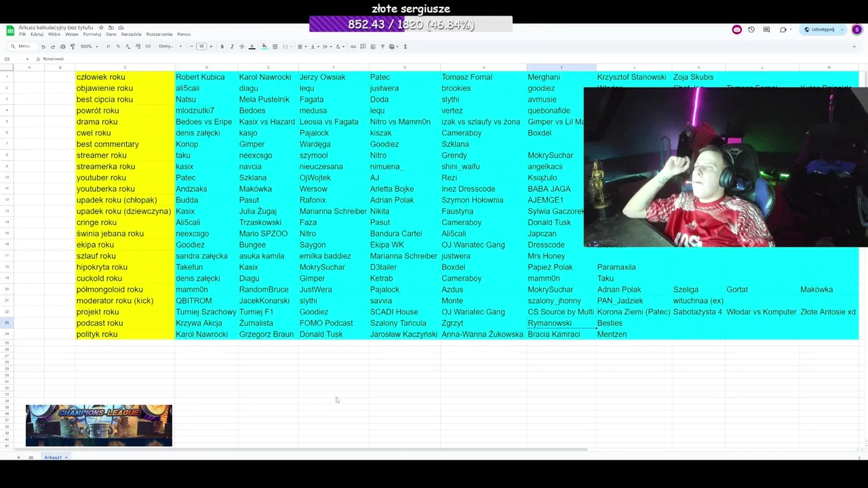868x488 pixels.
Task: Expand the share options arrow
Action: pyautogui.click(x=842, y=30)
